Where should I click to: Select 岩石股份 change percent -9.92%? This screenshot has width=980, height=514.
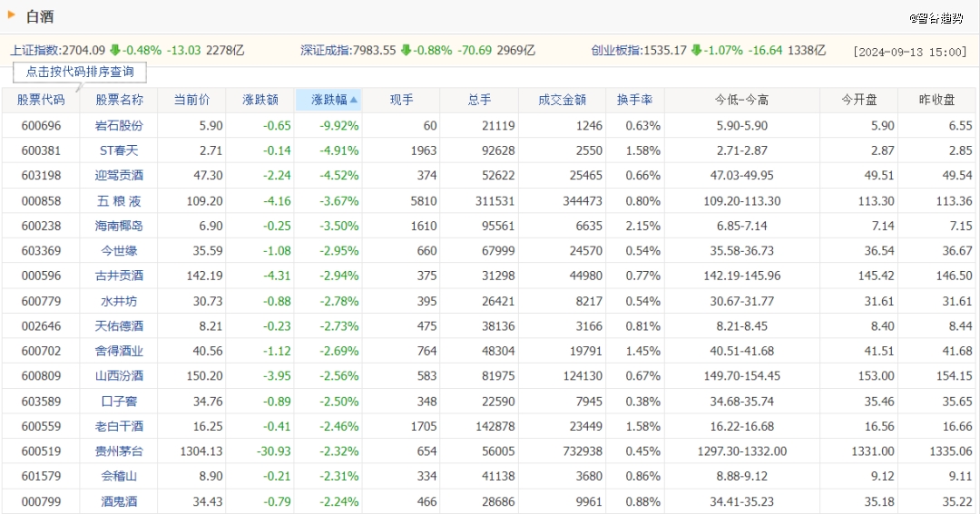(339, 125)
